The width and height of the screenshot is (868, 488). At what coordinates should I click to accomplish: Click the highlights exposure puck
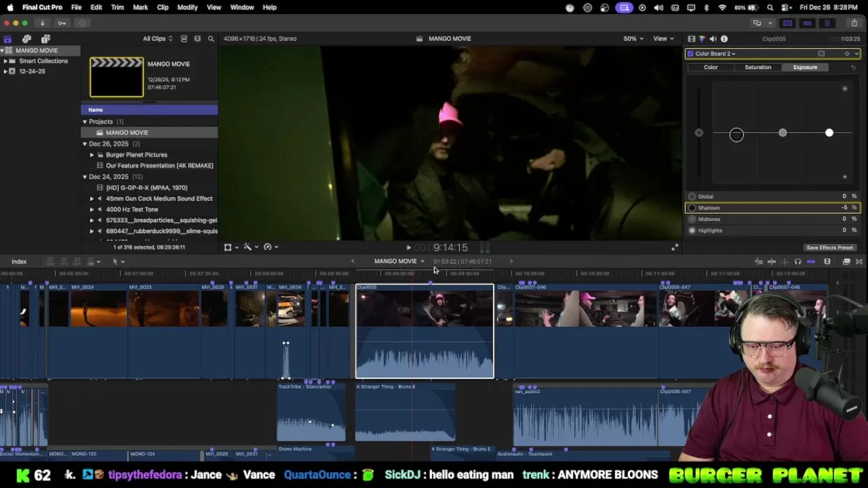(829, 133)
